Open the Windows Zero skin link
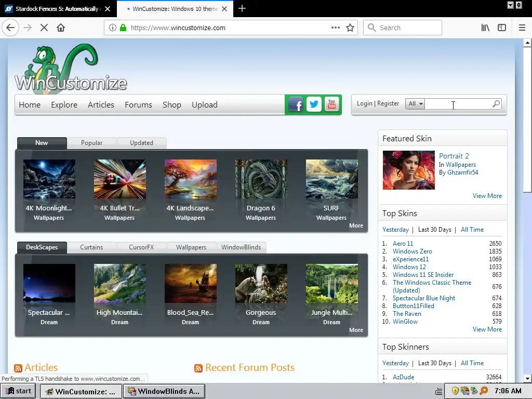Viewport: 532px width, 399px height. (412, 251)
